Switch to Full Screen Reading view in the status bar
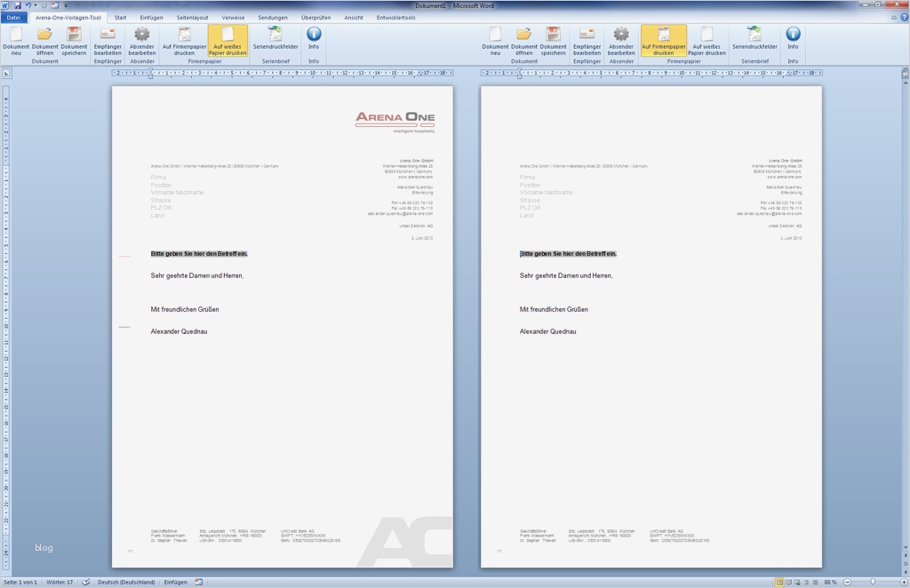Screen dimensions: 910x588 [x=788, y=582]
